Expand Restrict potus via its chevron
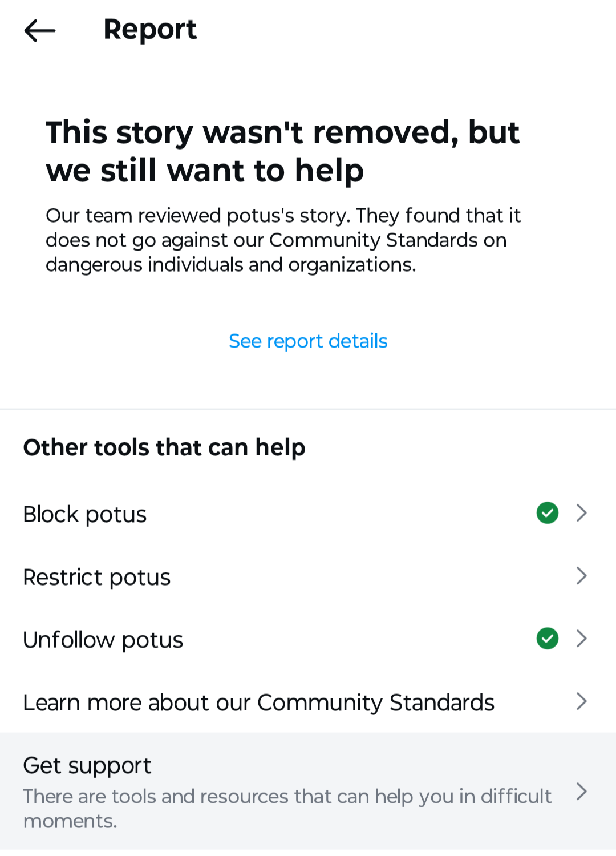The width and height of the screenshot is (616, 856). (581, 575)
